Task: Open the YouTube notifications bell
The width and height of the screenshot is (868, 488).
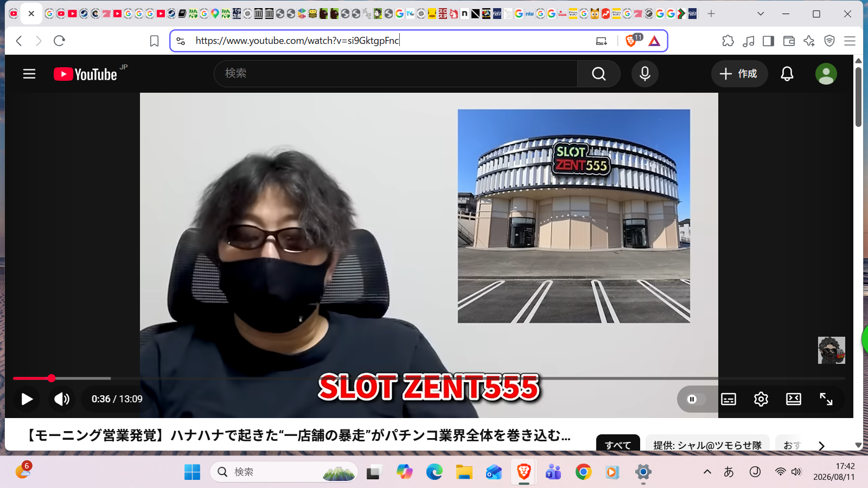Action: click(x=787, y=74)
